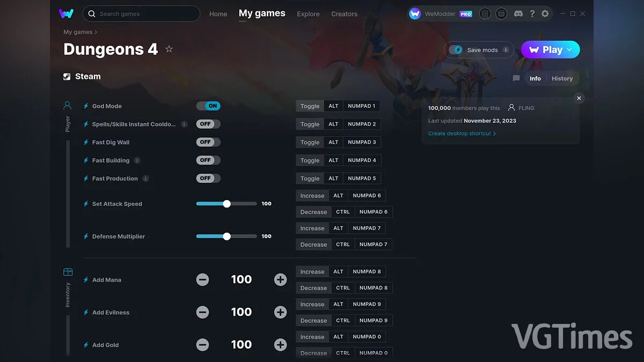Open the comments chat icon beside Info
This screenshot has width=644, height=362.
(x=516, y=78)
